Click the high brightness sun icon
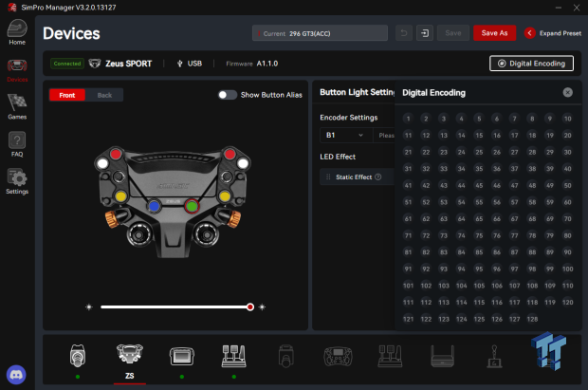Screen dimensions: 588x390 262,307
